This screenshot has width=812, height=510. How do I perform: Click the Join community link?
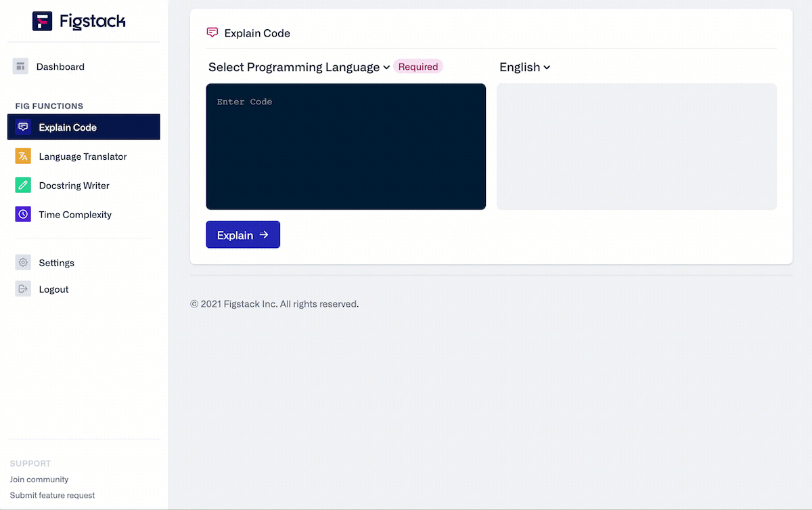click(x=39, y=480)
